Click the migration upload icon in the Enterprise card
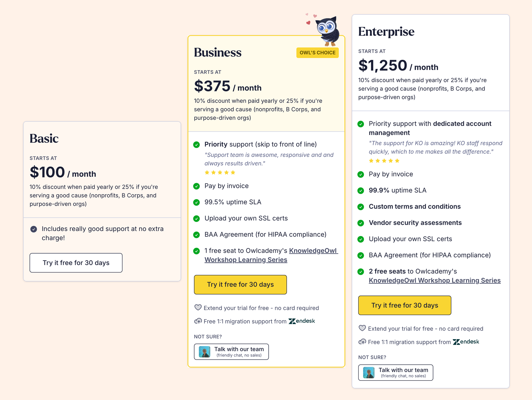Image resolution: width=532 pixels, height=400 pixels. pos(362,342)
